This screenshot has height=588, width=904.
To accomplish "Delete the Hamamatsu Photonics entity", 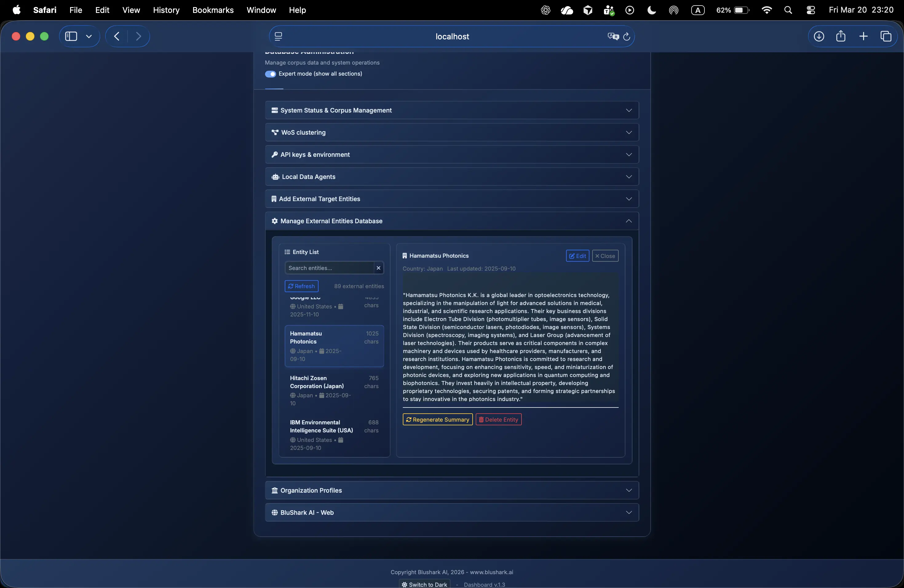I will [x=498, y=419].
